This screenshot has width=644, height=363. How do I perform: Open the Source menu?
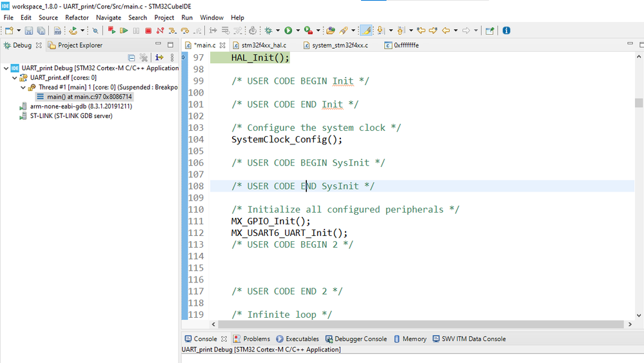pyautogui.click(x=48, y=17)
